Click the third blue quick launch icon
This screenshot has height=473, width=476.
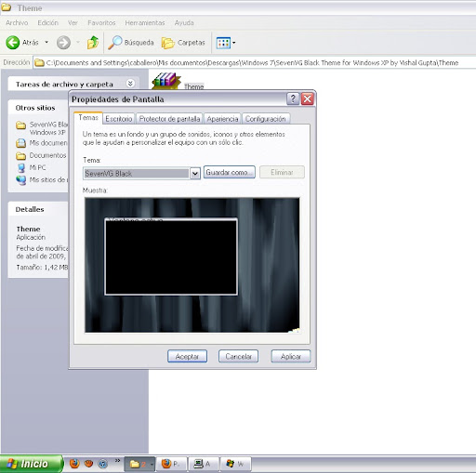[x=102, y=464]
